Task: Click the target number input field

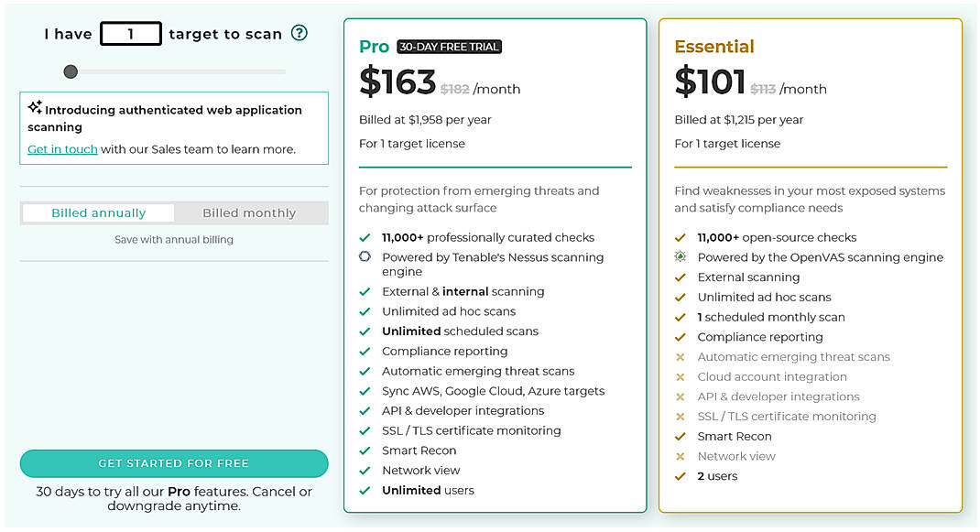Action: pos(130,33)
